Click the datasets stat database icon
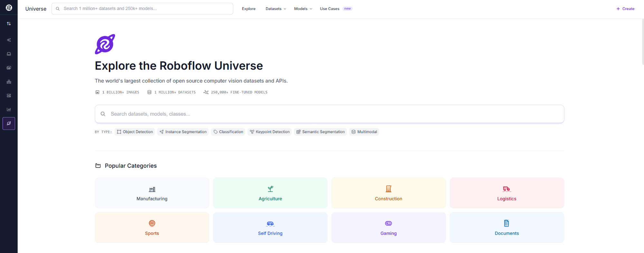The height and width of the screenshot is (253, 644). 149,92
